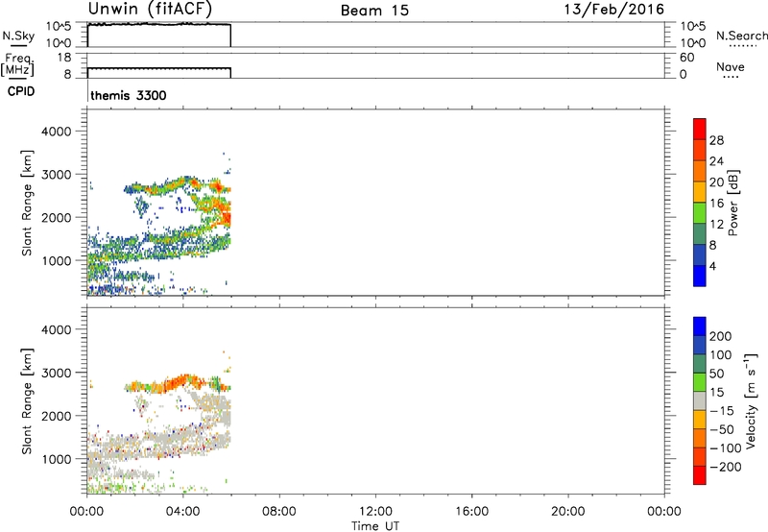Viewport: 768px width, 532px height.
Task: Click the '12:00' time axis label
Action: 375,512
